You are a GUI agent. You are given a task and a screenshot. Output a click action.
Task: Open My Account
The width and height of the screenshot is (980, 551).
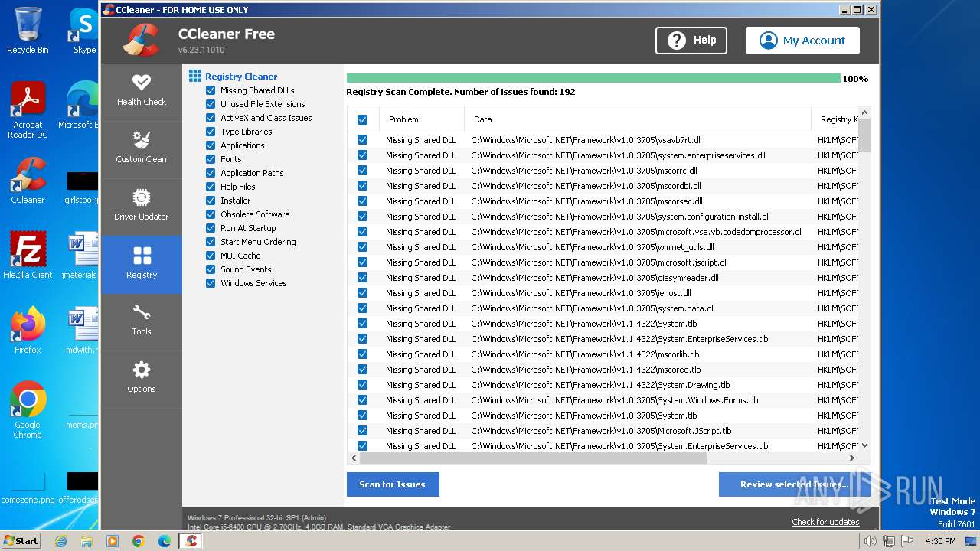tap(802, 41)
